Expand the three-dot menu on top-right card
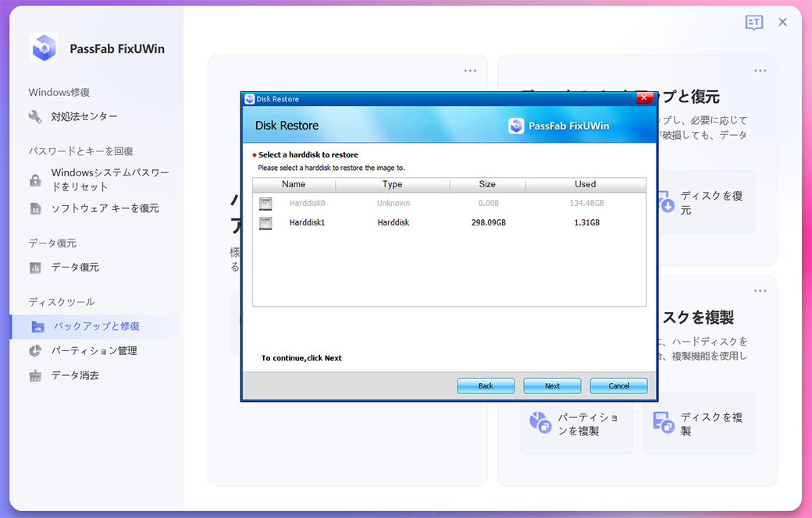 pos(760,71)
